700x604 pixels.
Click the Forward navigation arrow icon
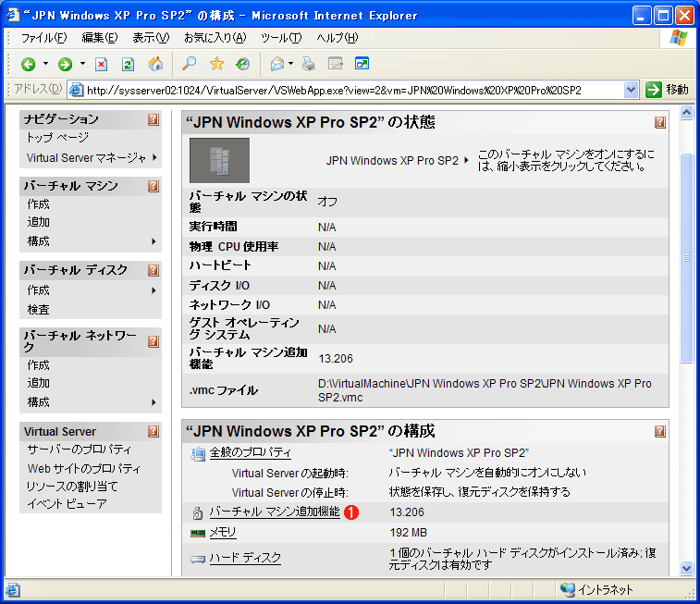tap(65, 64)
